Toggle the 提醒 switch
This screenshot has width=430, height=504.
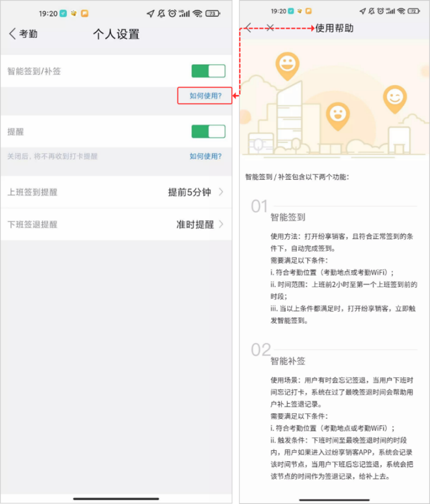point(209,131)
